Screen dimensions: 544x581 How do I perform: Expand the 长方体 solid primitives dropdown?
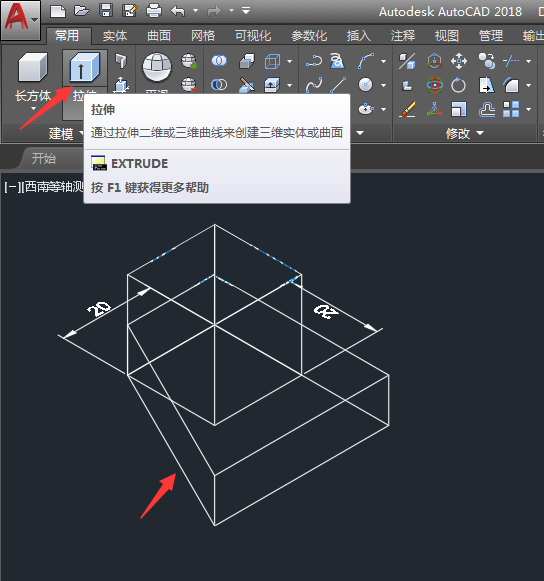click(x=33, y=109)
